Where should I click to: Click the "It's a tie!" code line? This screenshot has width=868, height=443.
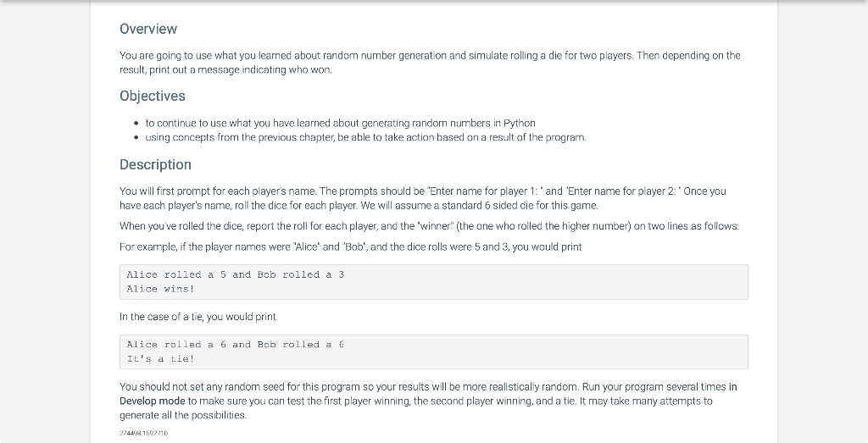click(x=160, y=359)
